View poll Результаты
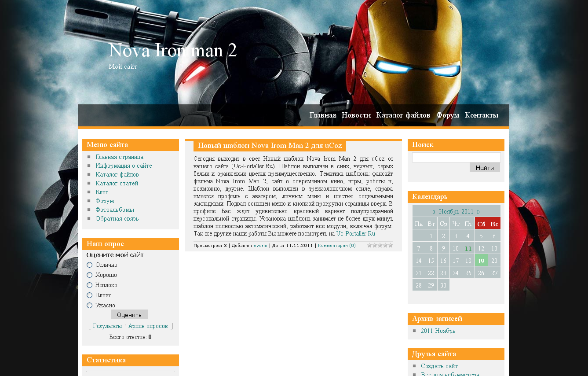Image resolution: width=588 pixels, height=376 pixels. tap(107, 326)
